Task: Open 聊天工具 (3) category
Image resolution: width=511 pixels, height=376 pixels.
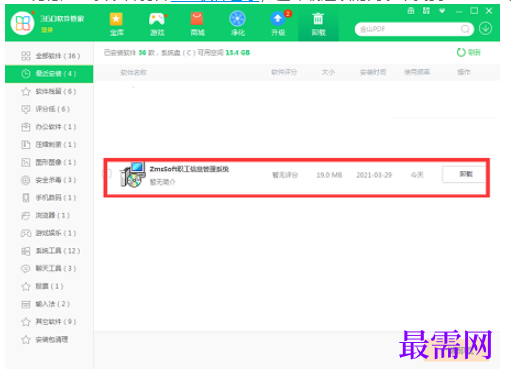Action: click(49, 268)
